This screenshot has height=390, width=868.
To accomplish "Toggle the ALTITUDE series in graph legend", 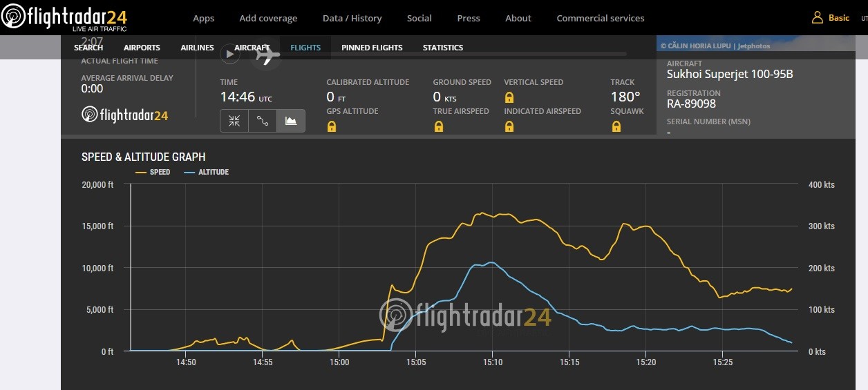I will (x=206, y=172).
